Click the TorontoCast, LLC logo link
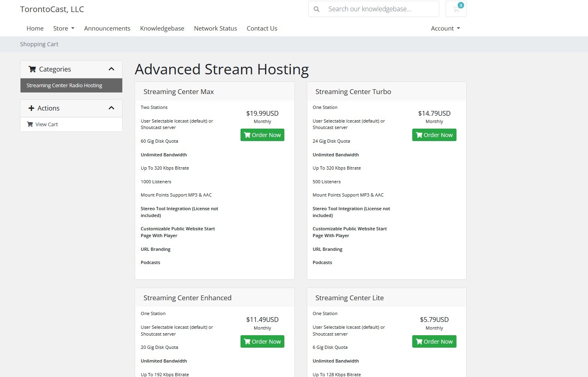Screen dimensions: 588x377 52,9
